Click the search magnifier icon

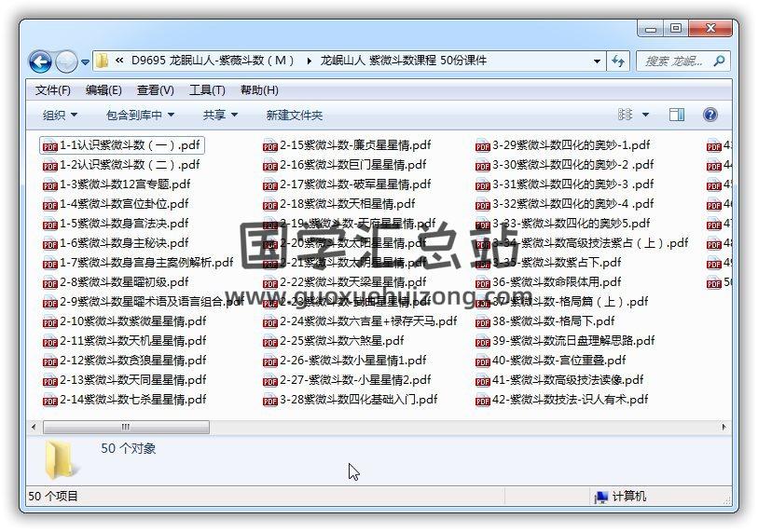pyautogui.click(x=719, y=61)
